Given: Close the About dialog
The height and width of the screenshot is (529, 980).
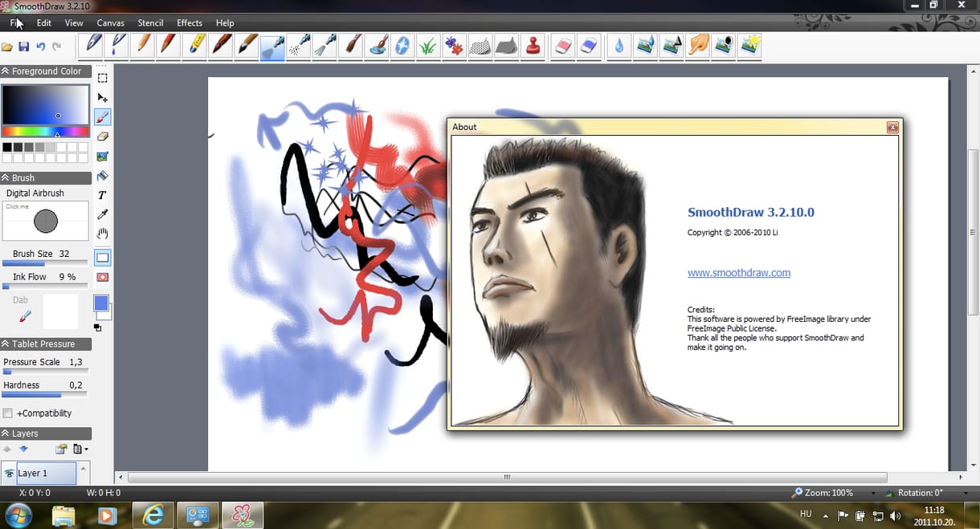Looking at the screenshot, I should pos(892,127).
